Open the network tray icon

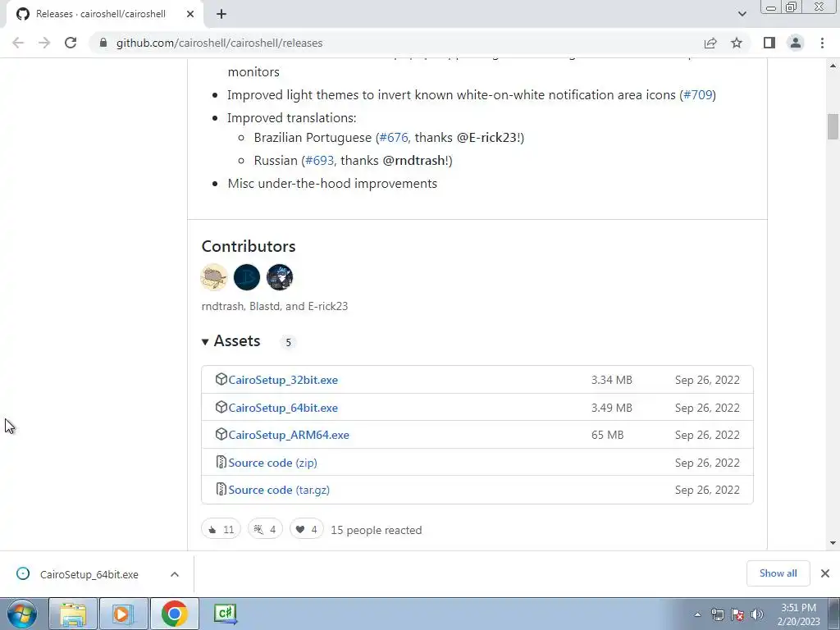[718, 615]
